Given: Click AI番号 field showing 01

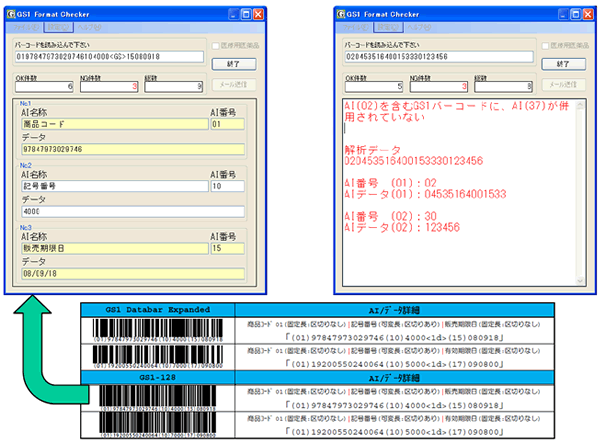Looking at the screenshot, I should pyautogui.click(x=227, y=124).
